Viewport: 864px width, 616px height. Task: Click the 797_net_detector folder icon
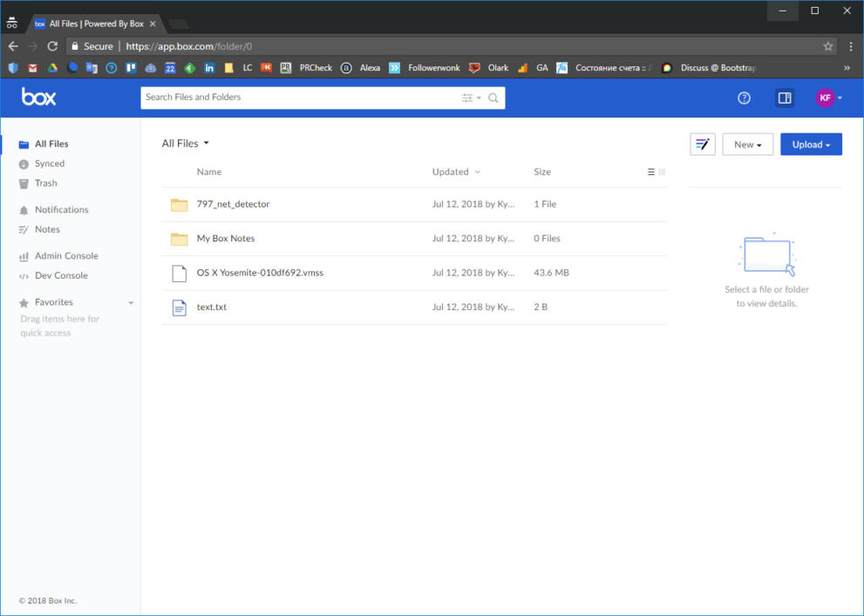[x=179, y=203]
